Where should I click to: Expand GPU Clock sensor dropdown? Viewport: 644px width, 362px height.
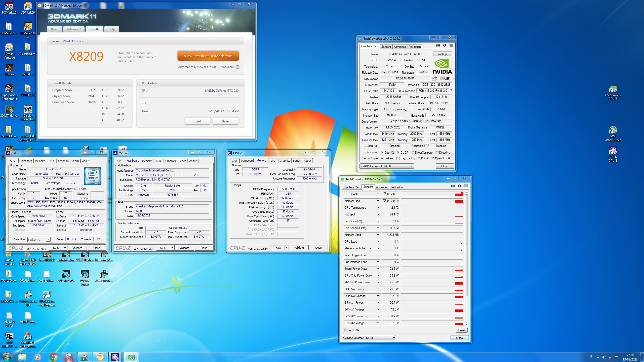[378, 194]
